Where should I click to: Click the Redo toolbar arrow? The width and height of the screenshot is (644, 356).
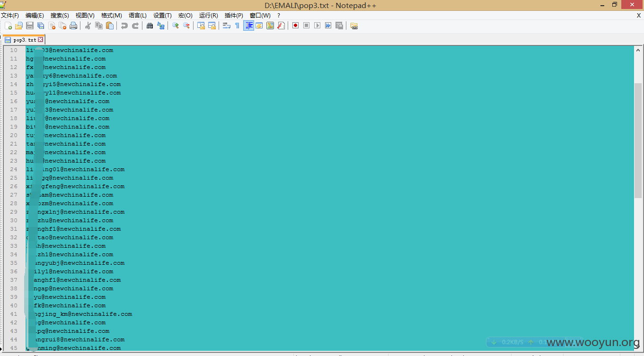click(135, 26)
